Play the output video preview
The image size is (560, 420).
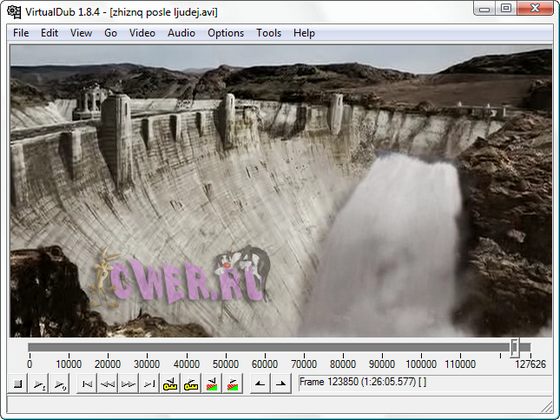click(59, 384)
